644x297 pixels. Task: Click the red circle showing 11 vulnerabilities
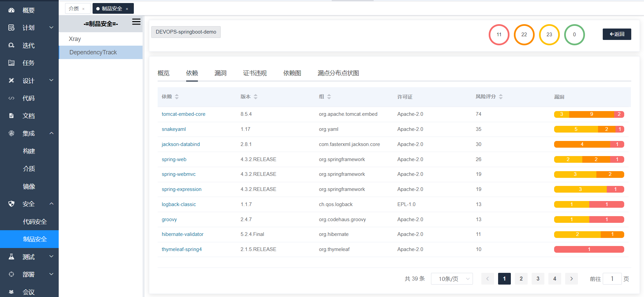[499, 35]
